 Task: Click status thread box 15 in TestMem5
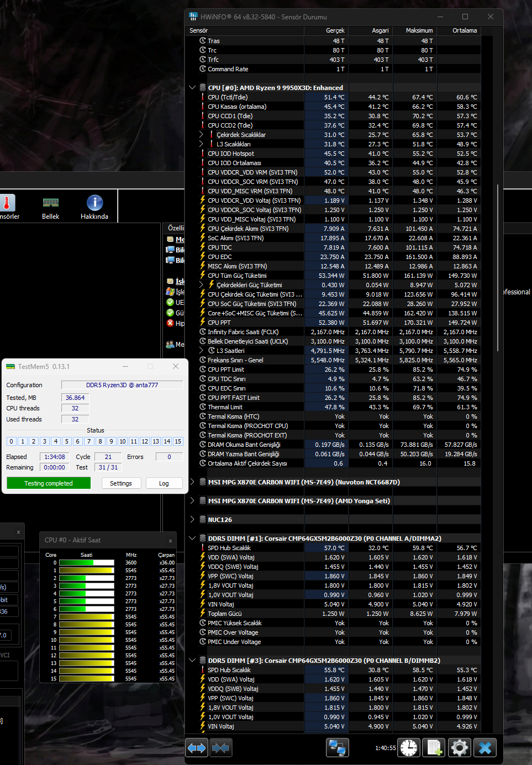[178, 441]
